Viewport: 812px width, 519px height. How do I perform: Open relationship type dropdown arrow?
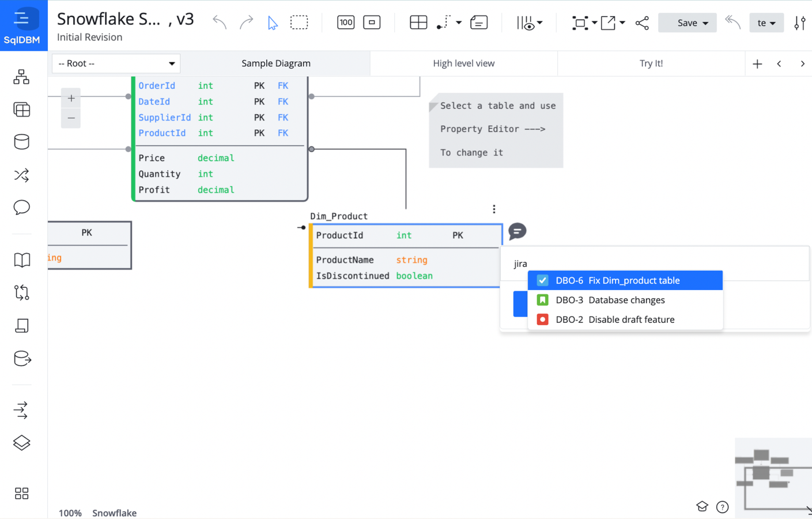click(x=459, y=23)
